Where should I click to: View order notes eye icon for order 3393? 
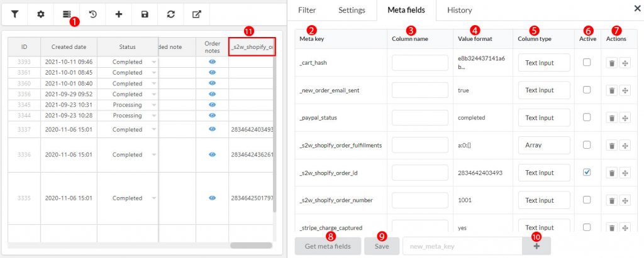point(213,62)
